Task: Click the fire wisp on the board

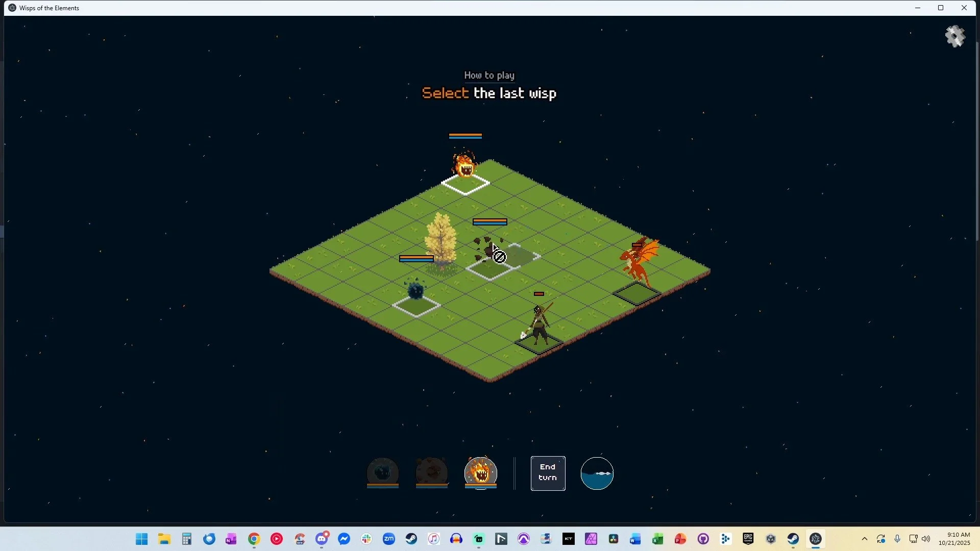Action: (464, 166)
